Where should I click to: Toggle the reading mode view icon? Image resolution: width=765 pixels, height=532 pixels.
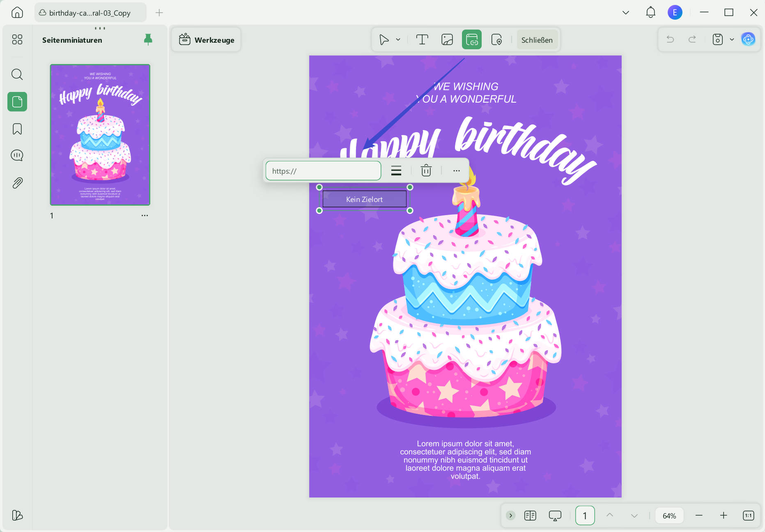tap(530, 516)
